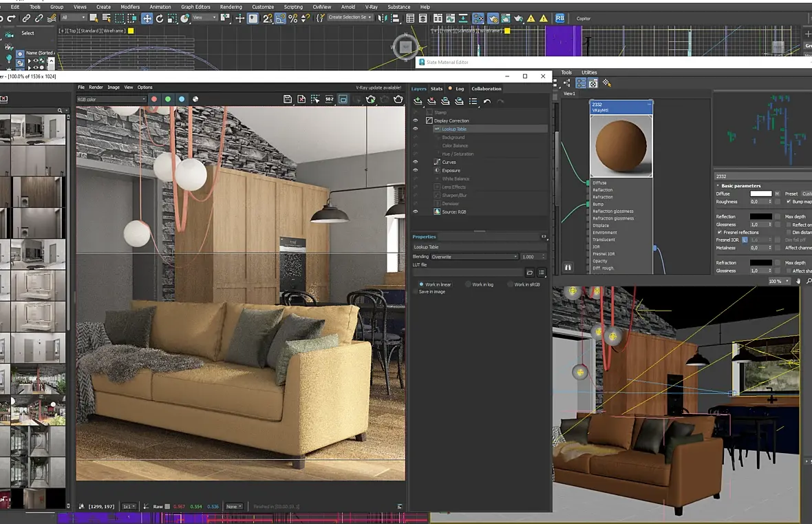
Task: Select the 'Work in log' radio option
Action: point(469,284)
